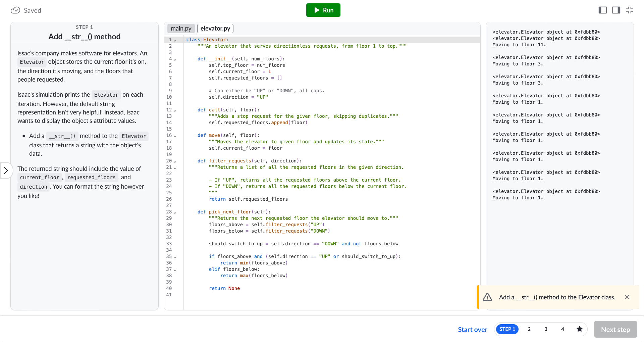644x343 pixels.
Task: Collapse the sidebar with the arrow handle
Action: point(6,170)
